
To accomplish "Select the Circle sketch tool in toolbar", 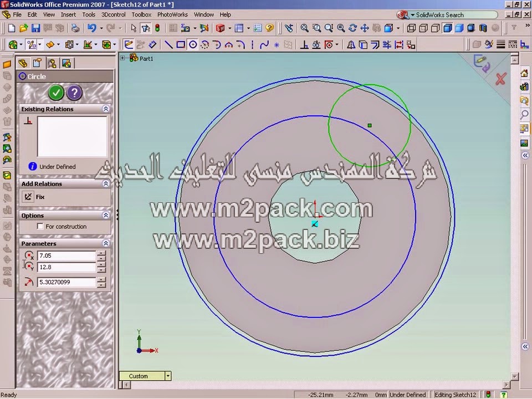I will (x=193, y=44).
